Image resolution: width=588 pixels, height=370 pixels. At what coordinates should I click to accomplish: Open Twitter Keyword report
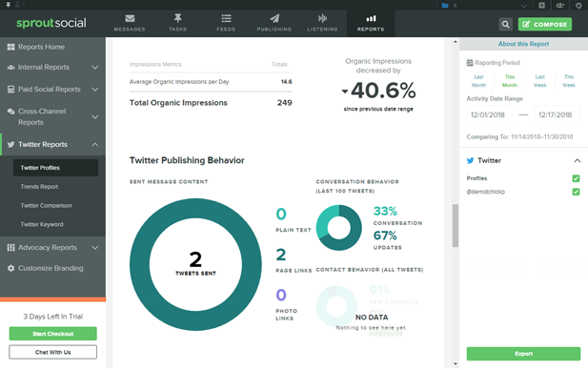coord(42,224)
